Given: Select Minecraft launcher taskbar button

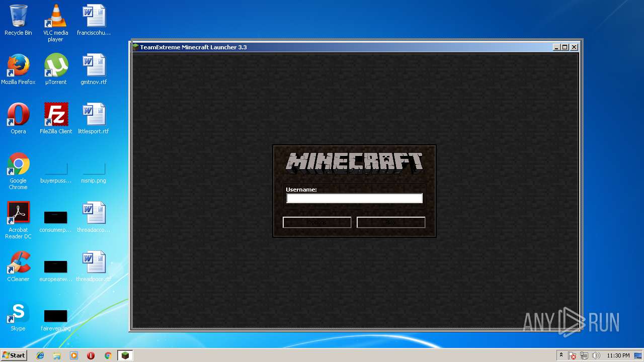Looking at the screenshot, I should 125,355.
